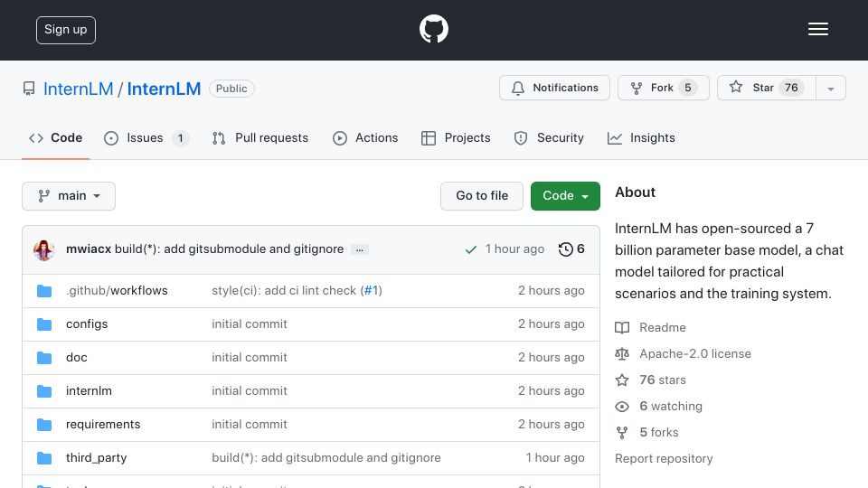This screenshot has width=868, height=488.
Task: Open the requirements folder
Action: 103,425
